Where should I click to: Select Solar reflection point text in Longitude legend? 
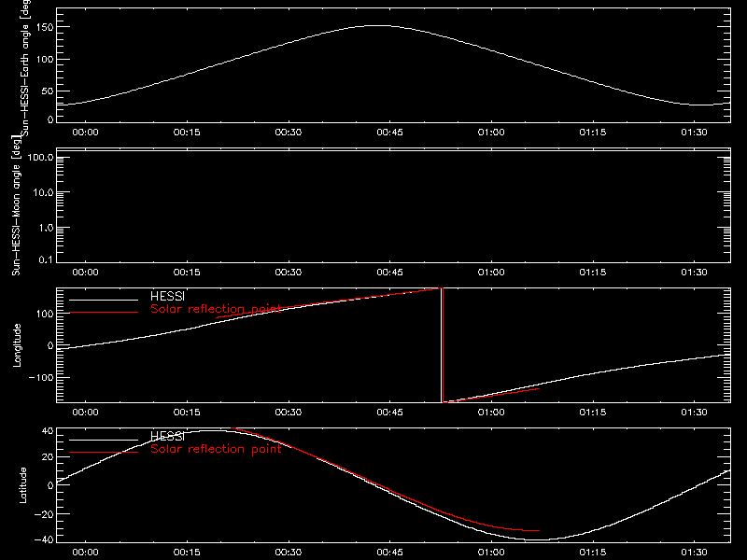pos(216,309)
